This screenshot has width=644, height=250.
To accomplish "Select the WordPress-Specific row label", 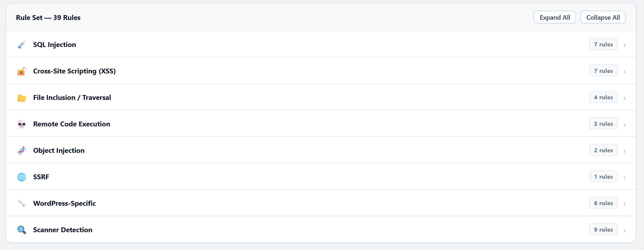I will click(x=64, y=203).
